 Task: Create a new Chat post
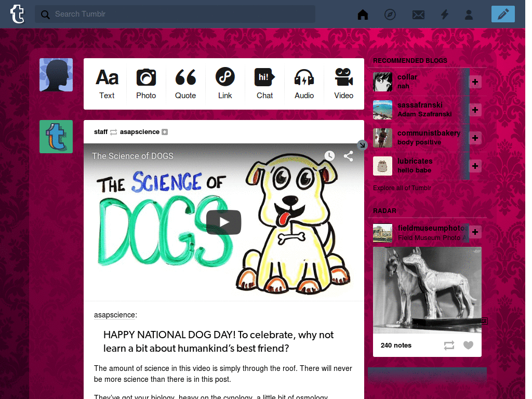coord(264,84)
